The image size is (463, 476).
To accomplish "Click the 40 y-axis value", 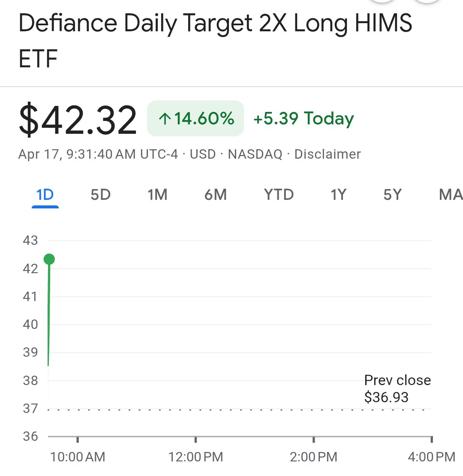I will point(30,325).
